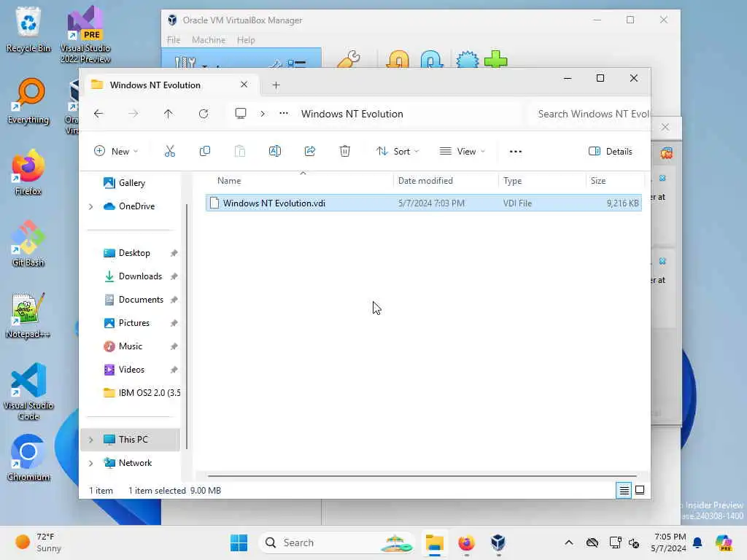The width and height of the screenshot is (747, 560).
Task: Click the Cut scissors icon in Explorer toolbar
Action: (169, 152)
